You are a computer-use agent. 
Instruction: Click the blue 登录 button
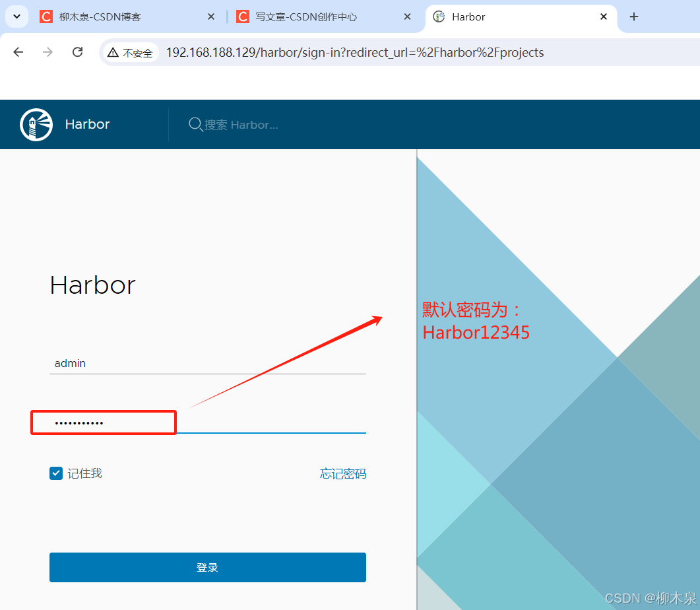208,567
